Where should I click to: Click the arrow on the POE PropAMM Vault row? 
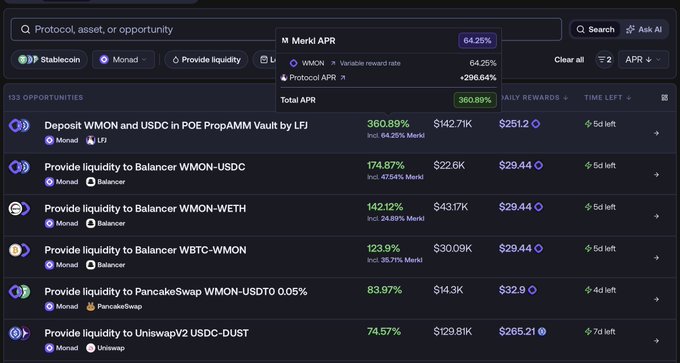[x=656, y=133]
